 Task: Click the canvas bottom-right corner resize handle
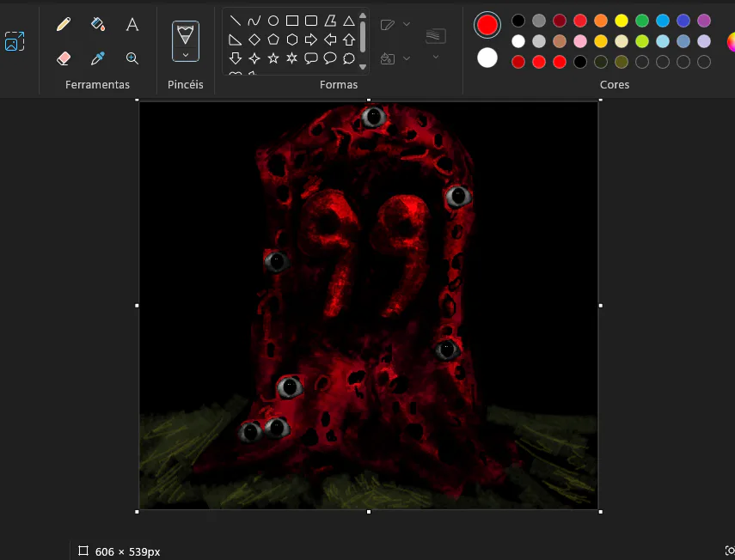coord(601,512)
